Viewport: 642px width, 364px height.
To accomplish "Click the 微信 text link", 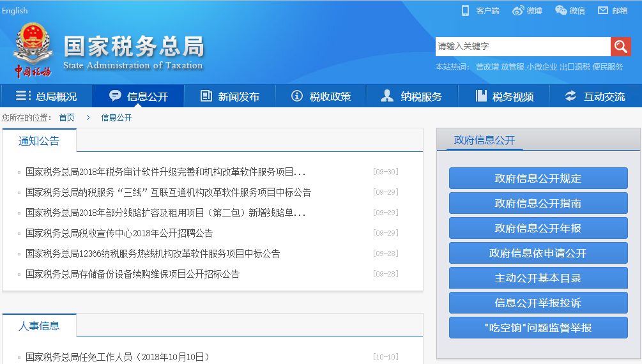I will pyautogui.click(x=577, y=11).
